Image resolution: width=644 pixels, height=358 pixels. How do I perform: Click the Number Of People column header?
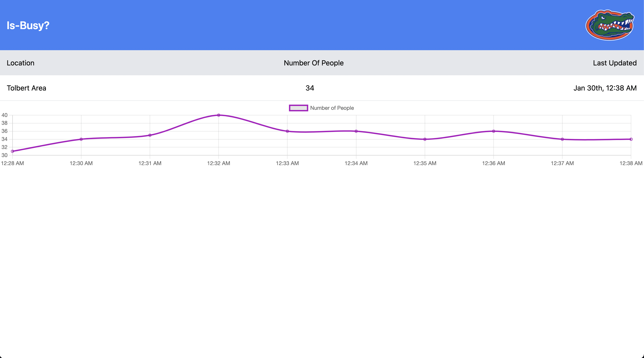tap(313, 63)
